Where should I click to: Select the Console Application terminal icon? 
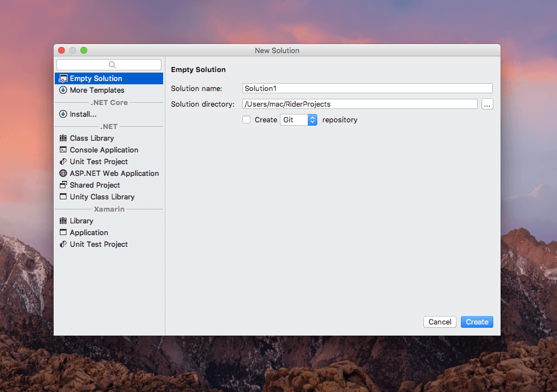pos(63,150)
